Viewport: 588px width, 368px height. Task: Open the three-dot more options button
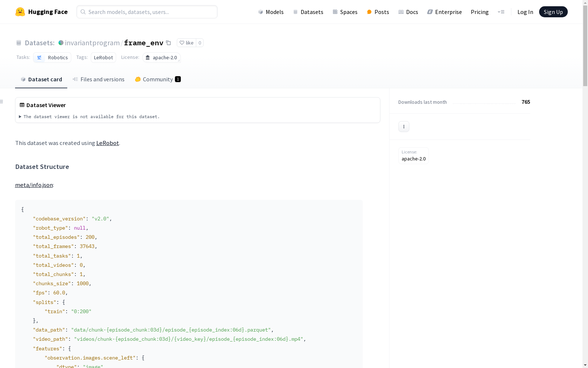[404, 127]
